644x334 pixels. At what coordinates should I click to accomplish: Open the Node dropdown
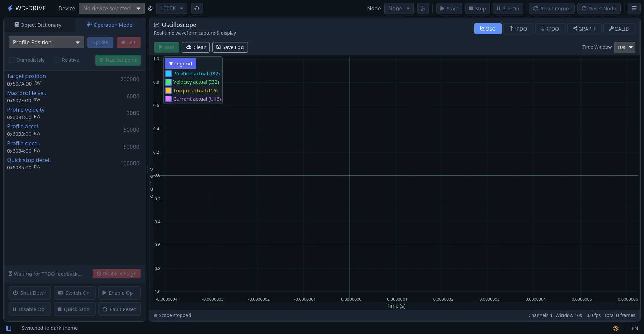pos(399,8)
